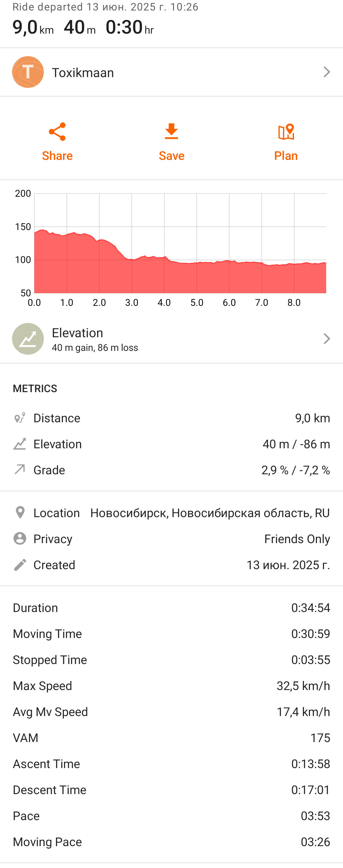Tap the Created pencil icon
Screen dimensions: 343x868
pos(20,565)
